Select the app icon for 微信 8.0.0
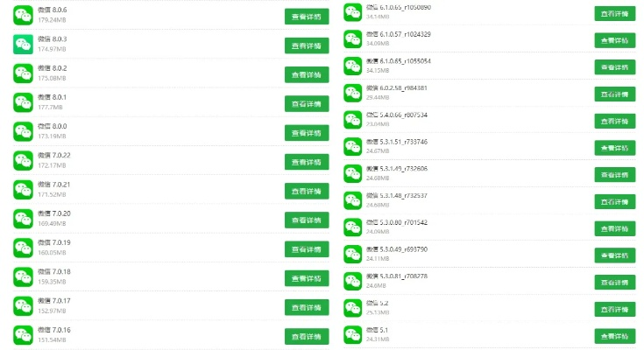 coord(23,131)
